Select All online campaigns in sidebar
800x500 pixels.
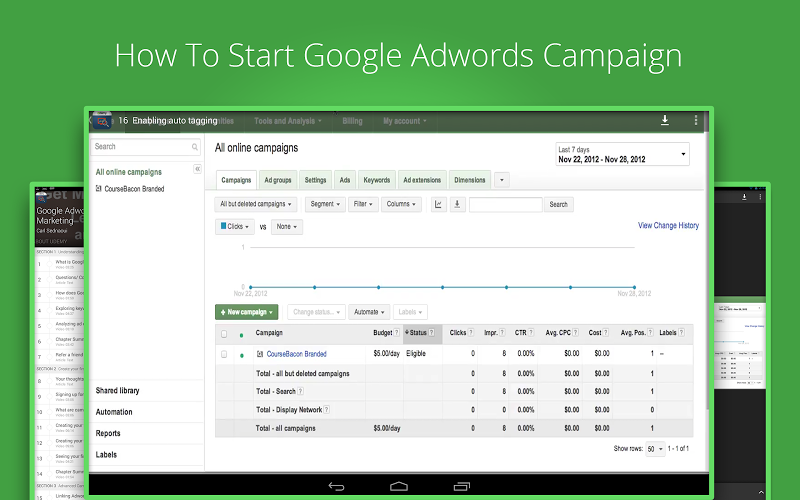tap(129, 172)
